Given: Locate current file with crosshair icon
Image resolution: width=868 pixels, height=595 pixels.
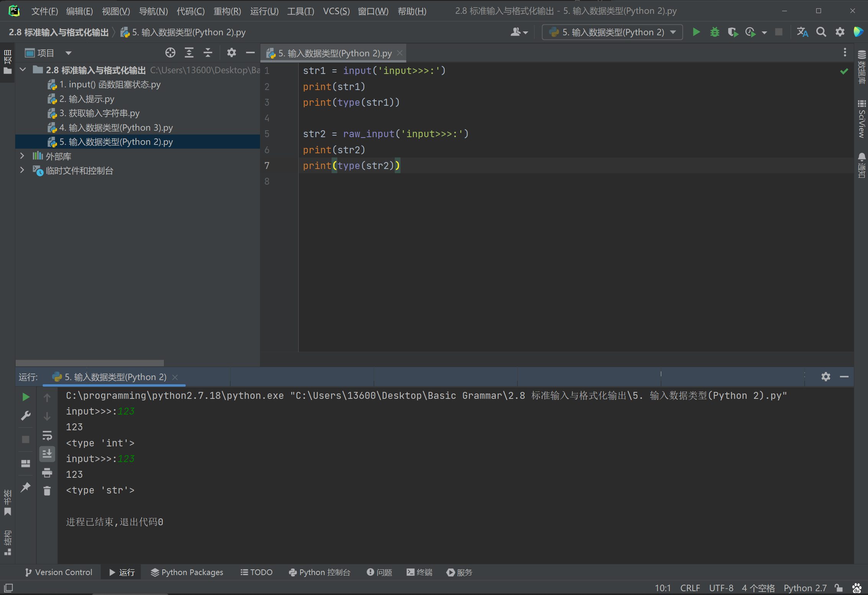Looking at the screenshot, I should click(170, 53).
